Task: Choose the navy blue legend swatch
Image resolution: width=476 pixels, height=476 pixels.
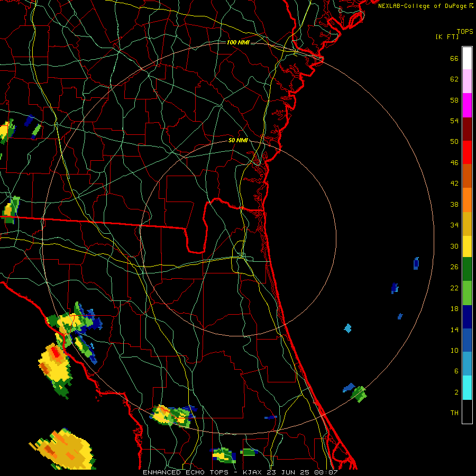Action: point(467,317)
